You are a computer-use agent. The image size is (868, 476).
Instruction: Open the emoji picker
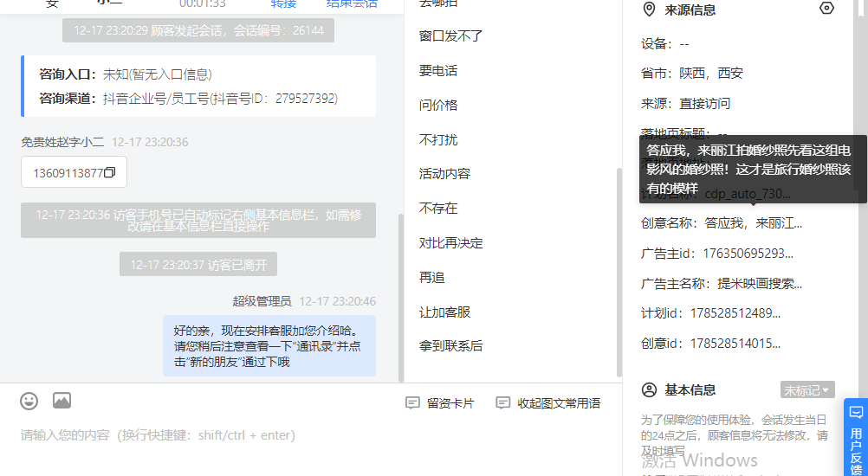(x=29, y=401)
